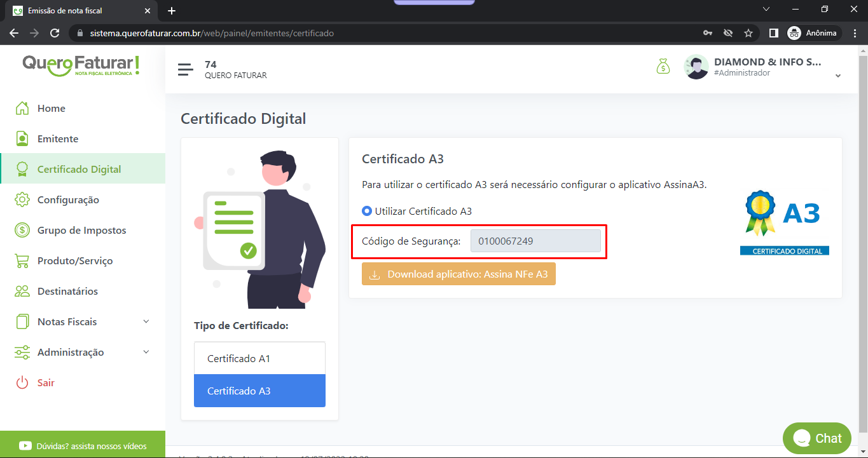868x458 pixels.
Task: Open the Configuração menu item
Action: [83, 199]
